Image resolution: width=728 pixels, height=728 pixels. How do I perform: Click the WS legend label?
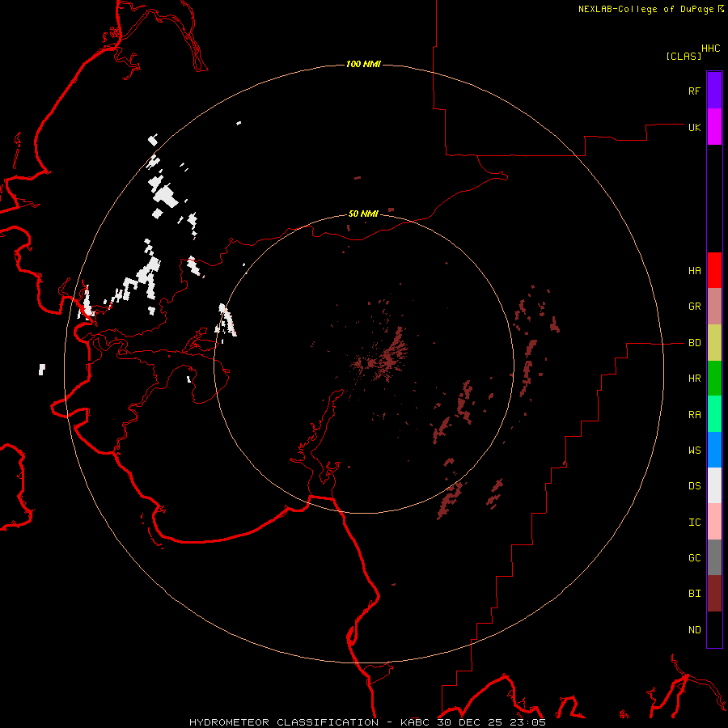pos(695,451)
